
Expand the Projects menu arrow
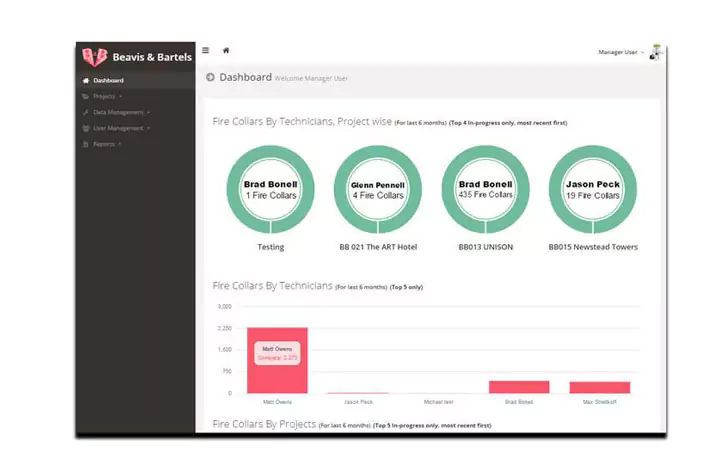click(x=120, y=97)
